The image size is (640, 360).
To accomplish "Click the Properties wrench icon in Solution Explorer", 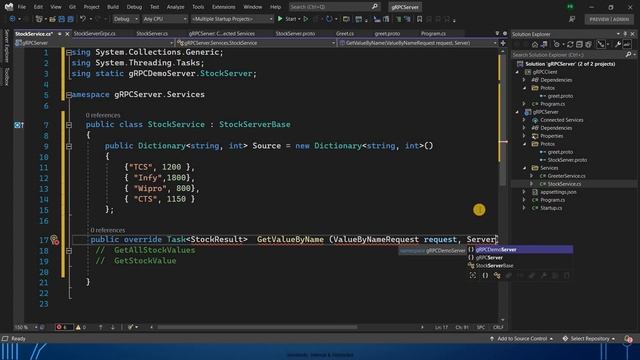I will [x=618, y=44].
